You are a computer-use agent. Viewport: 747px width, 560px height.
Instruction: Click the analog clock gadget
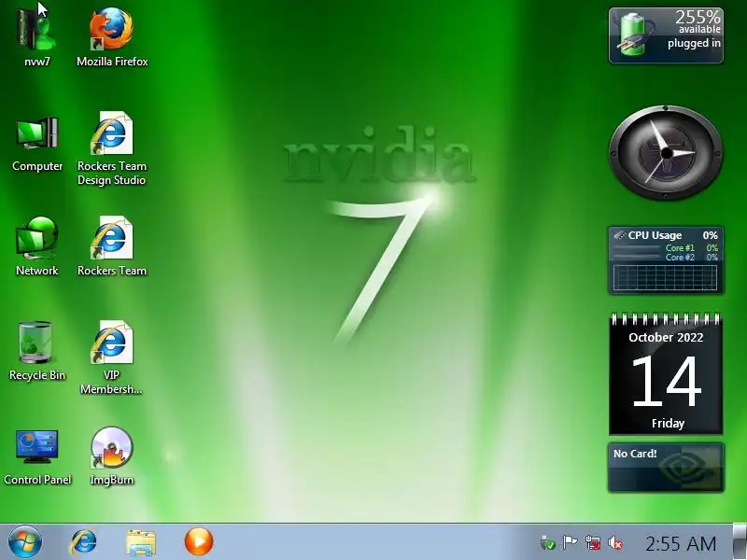(666, 153)
